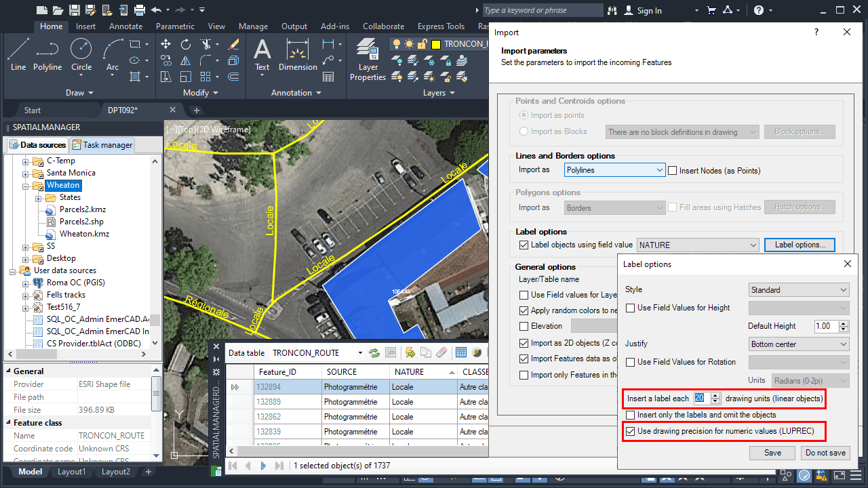Toggle Use drawing precision for numeric values
This screenshot has width=868, height=488.
pyautogui.click(x=631, y=431)
